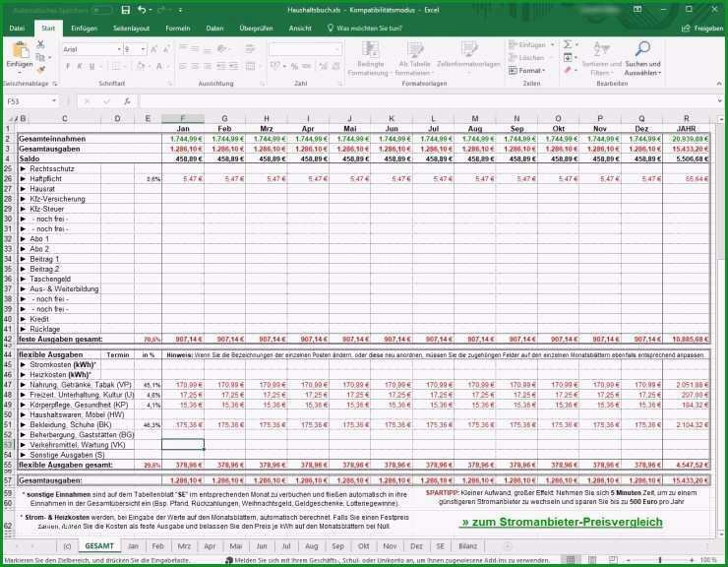Click the borders icon in the Schriftart group
Image resolution: width=728 pixels, height=567 pixels.
click(115, 67)
